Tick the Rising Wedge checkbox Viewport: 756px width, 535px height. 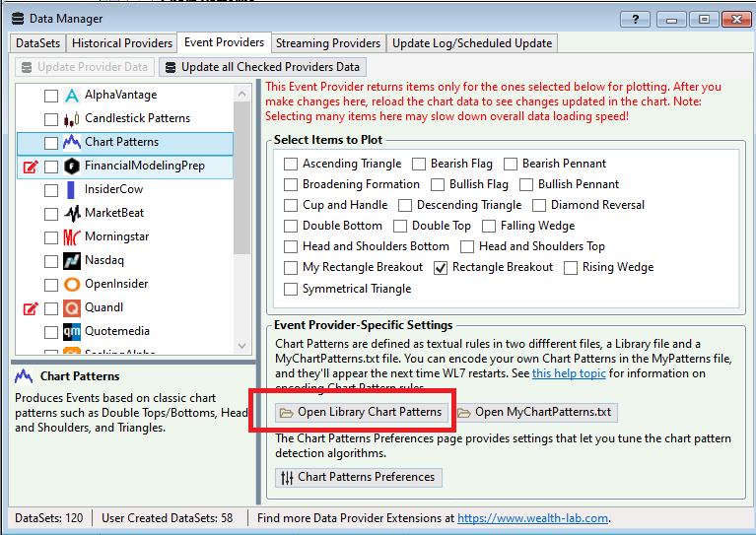coord(571,268)
